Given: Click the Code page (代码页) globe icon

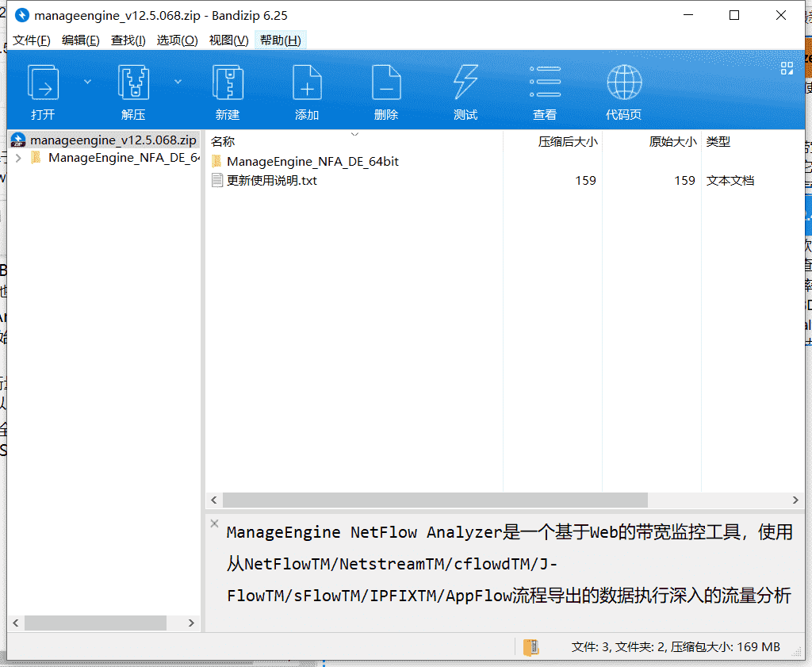Looking at the screenshot, I should [x=624, y=82].
